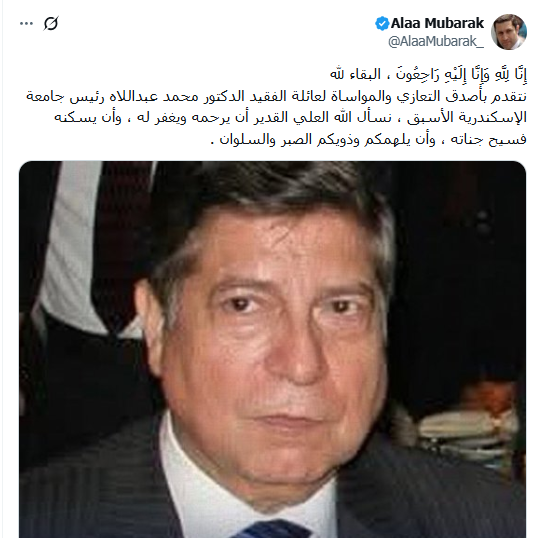The image size is (538, 538).
Task: Click the line beginning الإسكندرية الأسبق
Action: [x=290, y=118]
